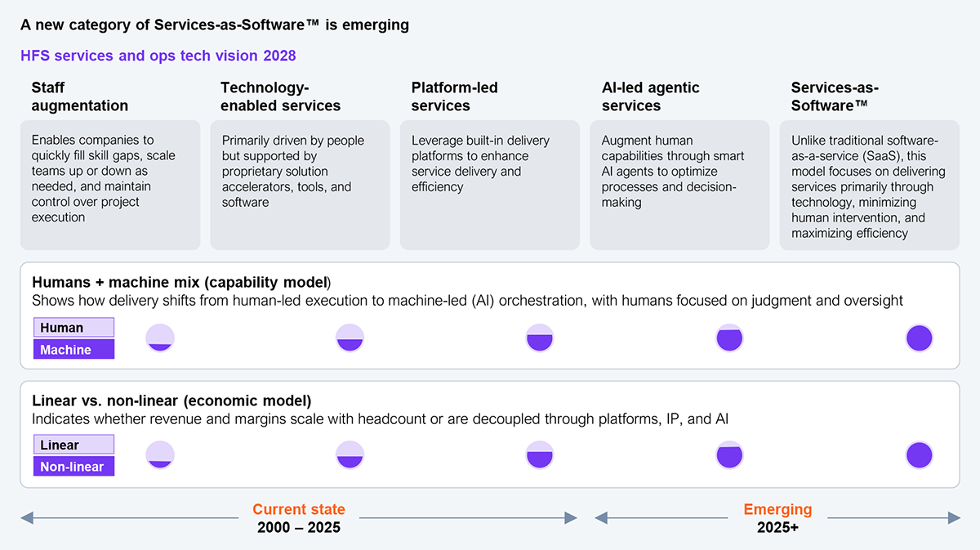Click the Staff augmentation column heading
This screenshot has width=980, height=550.
[80, 96]
